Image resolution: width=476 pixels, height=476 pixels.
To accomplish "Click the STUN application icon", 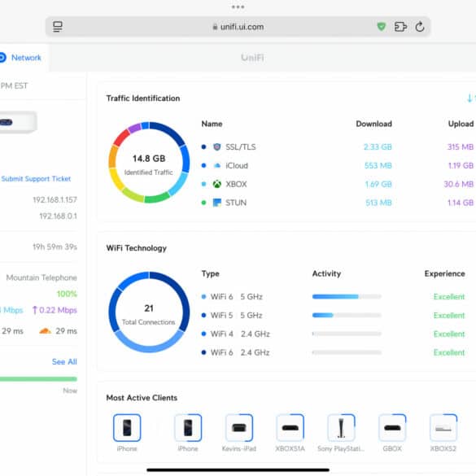I will coord(216,203).
